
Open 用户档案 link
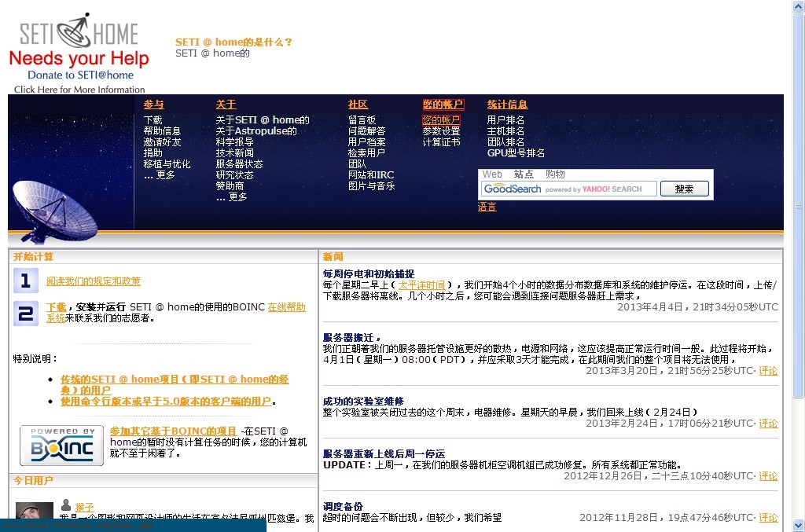coord(366,142)
